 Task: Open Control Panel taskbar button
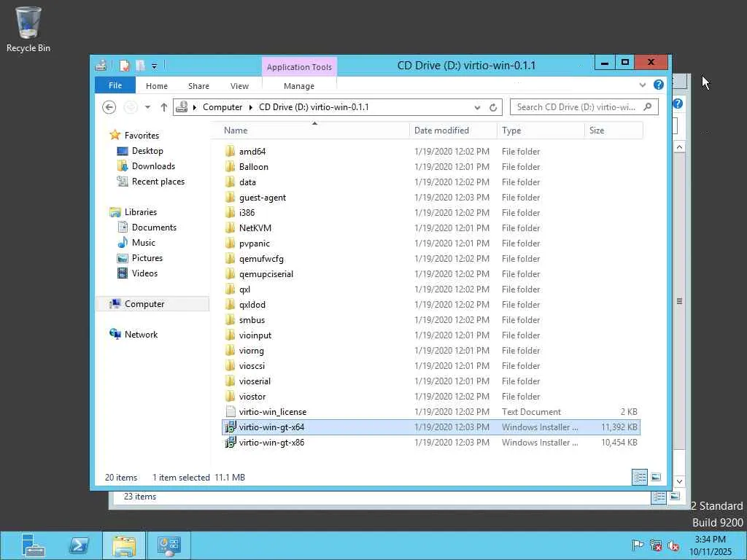169,545
